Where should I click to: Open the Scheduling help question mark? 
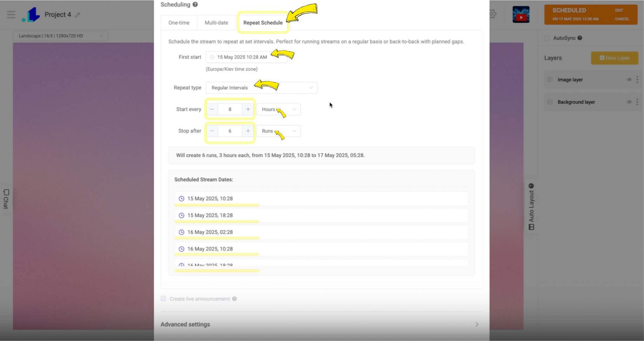coord(195,5)
